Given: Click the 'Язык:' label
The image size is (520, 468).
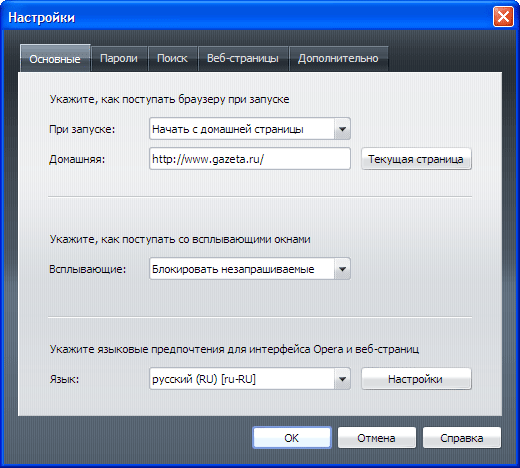Looking at the screenshot, I should point(64,379).
